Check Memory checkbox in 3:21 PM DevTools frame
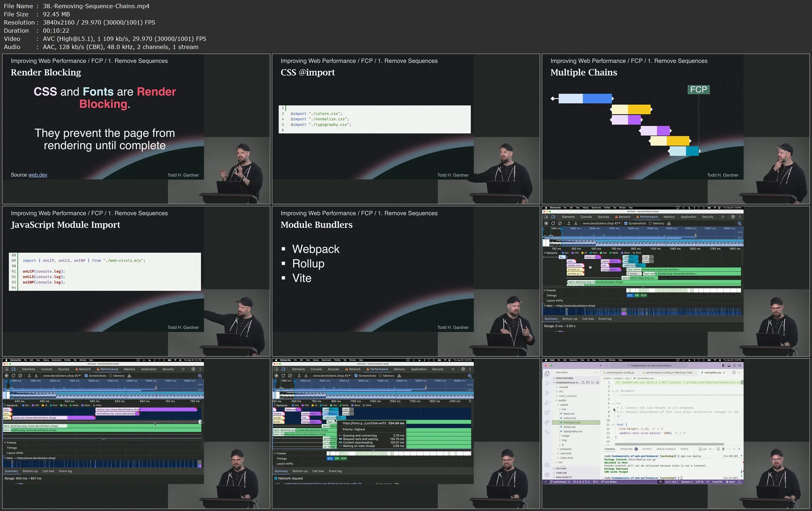 (110, 376)
